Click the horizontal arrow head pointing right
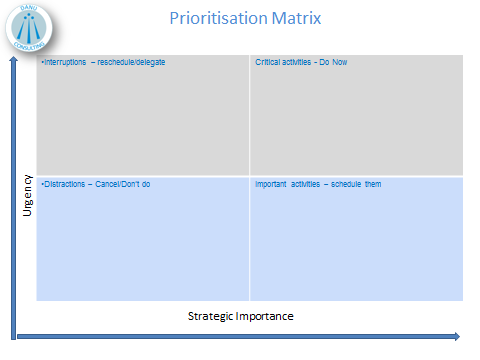The width and height of the screenshot is (480, 360). tap(457, 336)
